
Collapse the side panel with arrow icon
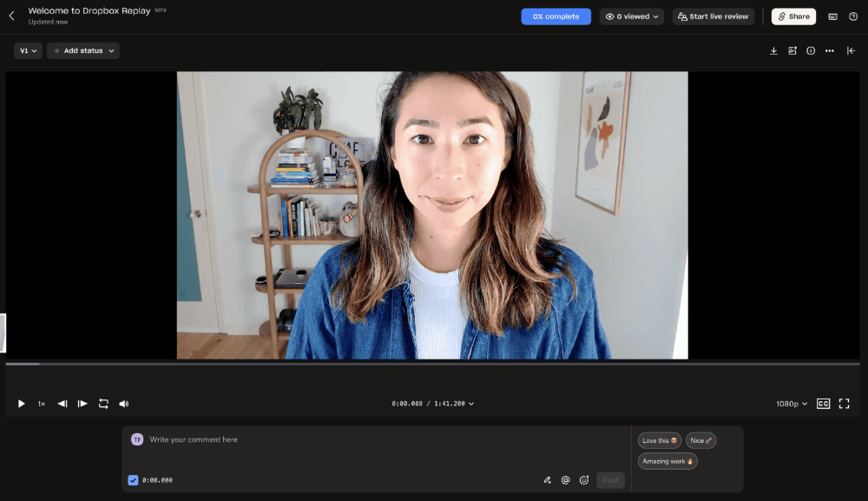tap(852, 51)
